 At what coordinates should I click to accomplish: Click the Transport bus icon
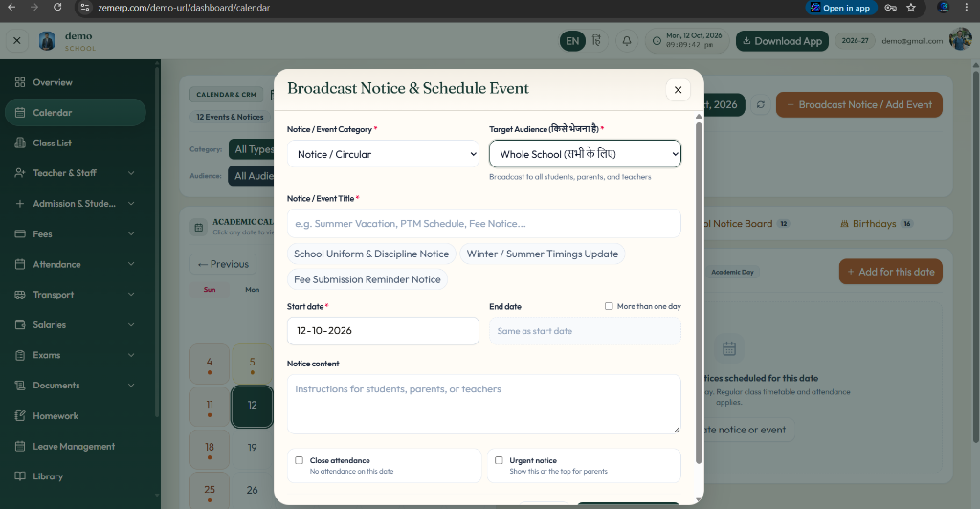20,294
